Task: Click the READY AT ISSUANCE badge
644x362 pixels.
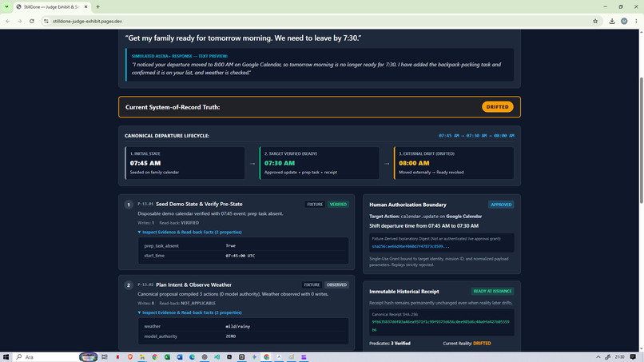Action: coord(492,292)
